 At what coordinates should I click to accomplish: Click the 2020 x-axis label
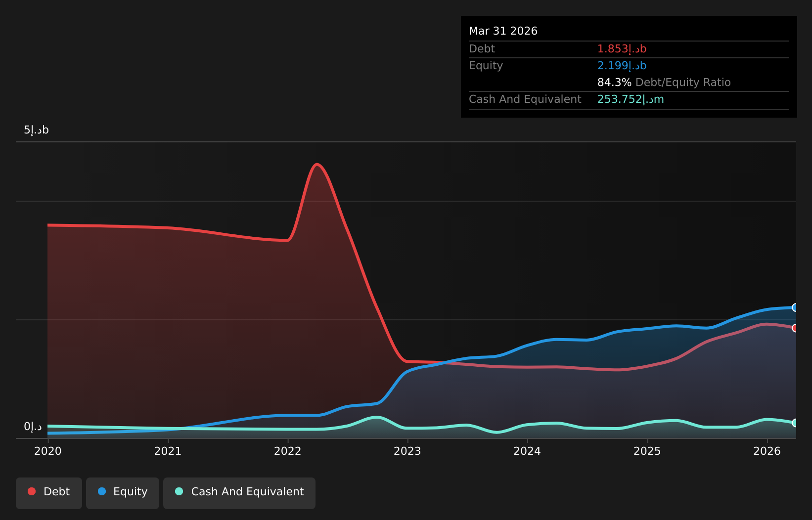[48, 451]
